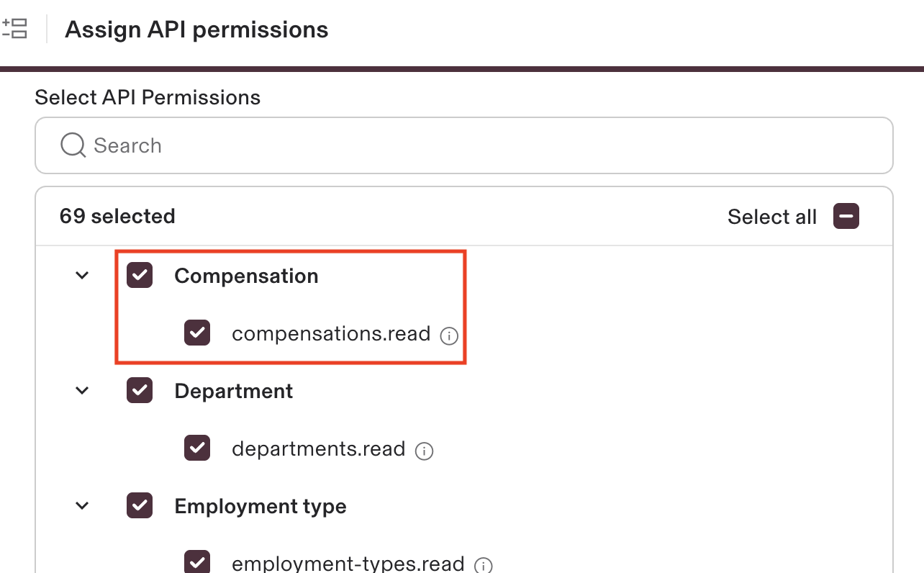Select the Employment type group label
This screenshot has width=924, height=573.
261,507
